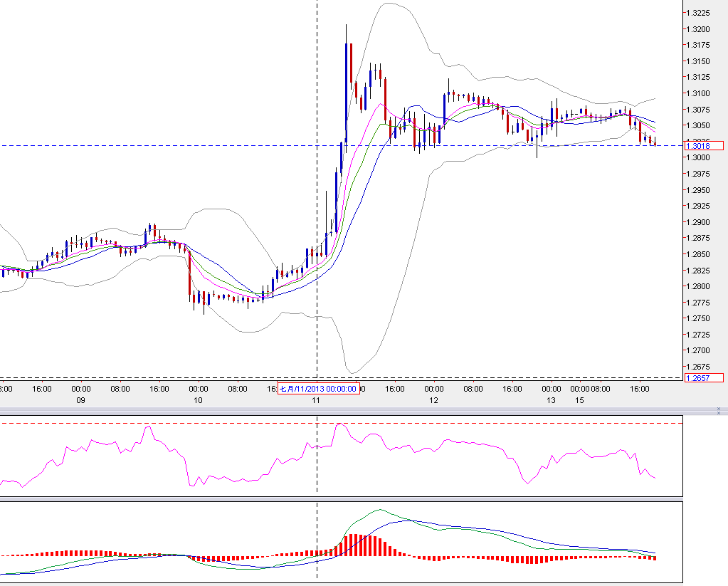Click the 1.3075 price scale label
The image size is (728, 586).
[698, 110]
